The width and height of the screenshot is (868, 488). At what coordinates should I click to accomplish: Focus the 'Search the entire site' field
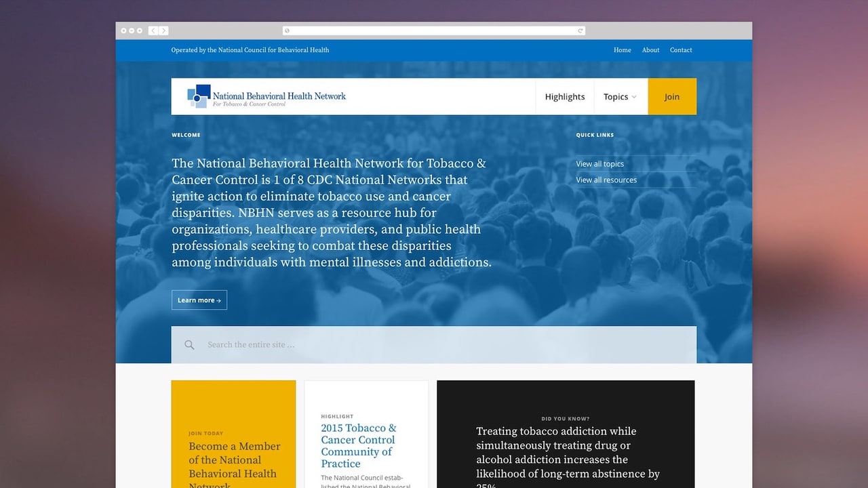(x=434, y=345)
